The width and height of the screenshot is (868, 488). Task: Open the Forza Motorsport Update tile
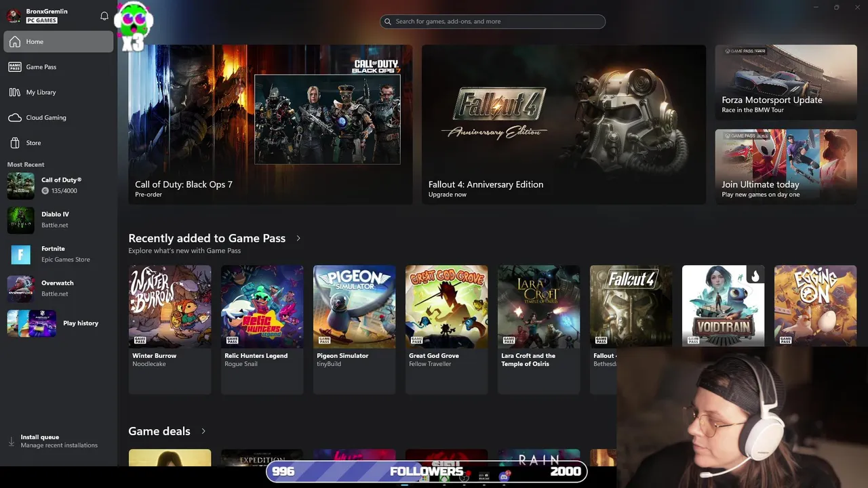pyautogui.click(x=786, y=83)
